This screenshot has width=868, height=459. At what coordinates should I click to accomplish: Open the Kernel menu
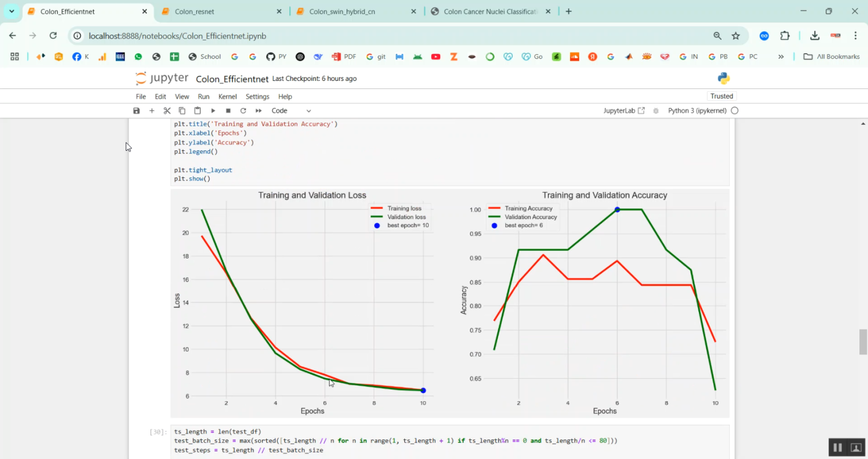[x=227, y=97]
